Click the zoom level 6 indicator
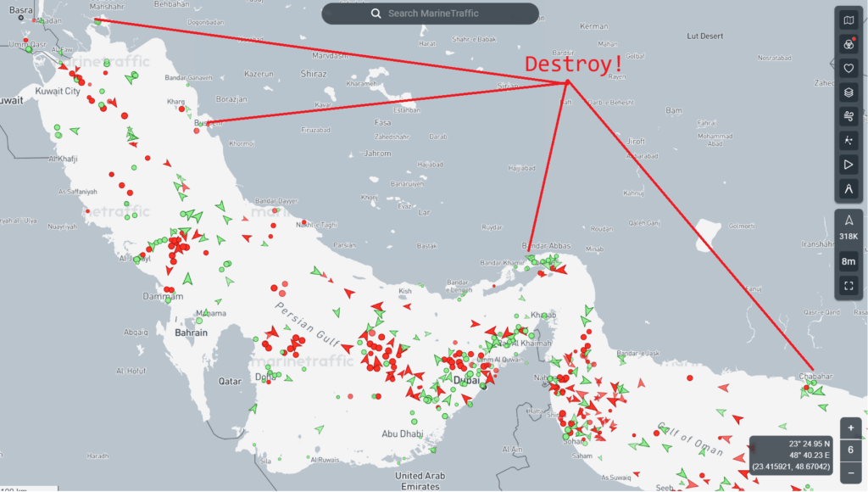Screen dimensions: 868x492 click(x=851, y=450)
